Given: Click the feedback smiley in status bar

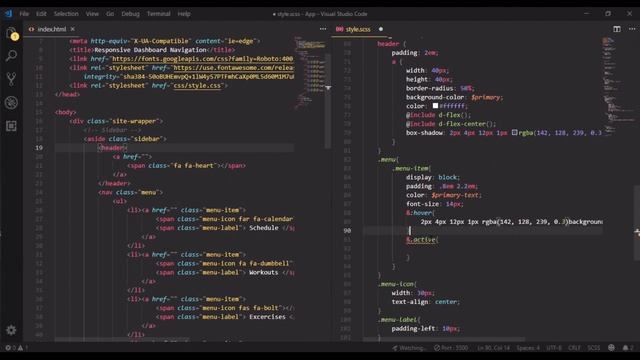Looking at the screenshot, I should point(611,348).
